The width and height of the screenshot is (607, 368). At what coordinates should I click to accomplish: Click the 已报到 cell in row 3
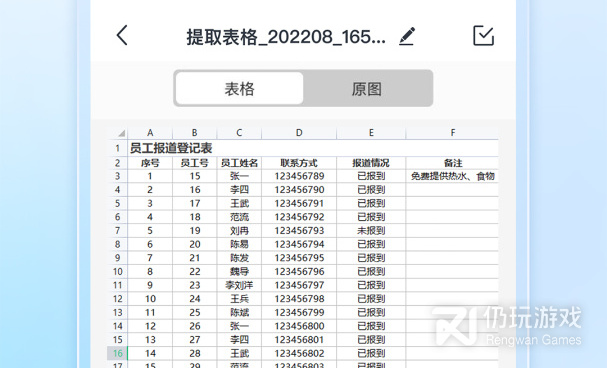click(x=371, y=176)
